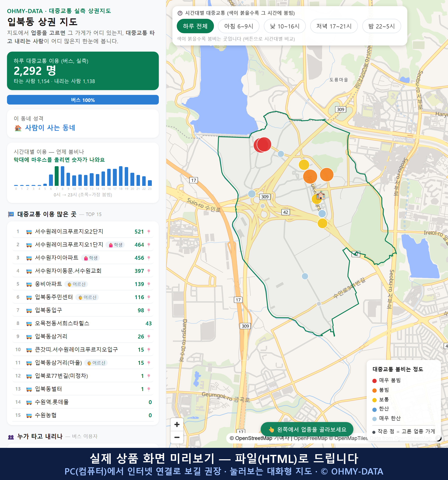
Task: Click the bus icon of 오목천동서희스타힐스 row
Action: coord(29,324)
